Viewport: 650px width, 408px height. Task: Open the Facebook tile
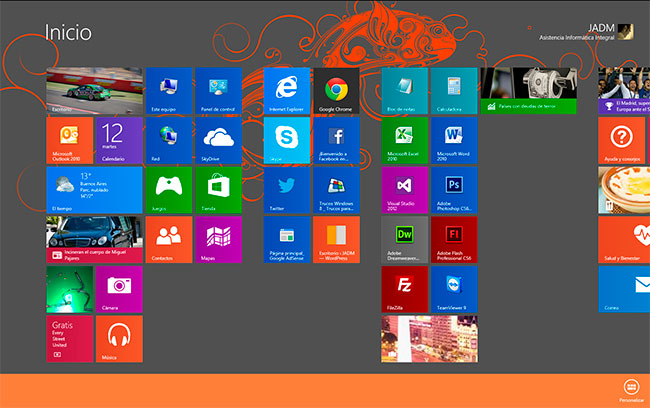point(337,141)
